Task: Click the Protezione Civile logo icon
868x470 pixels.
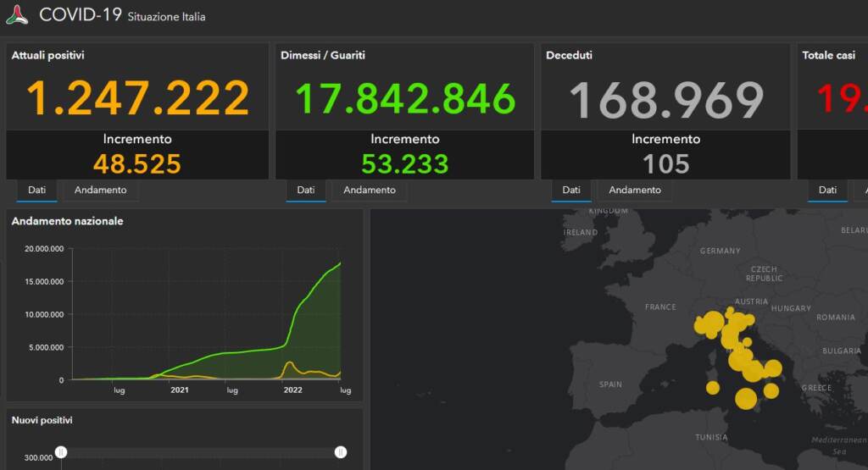Action: click(x=17, y=15)
